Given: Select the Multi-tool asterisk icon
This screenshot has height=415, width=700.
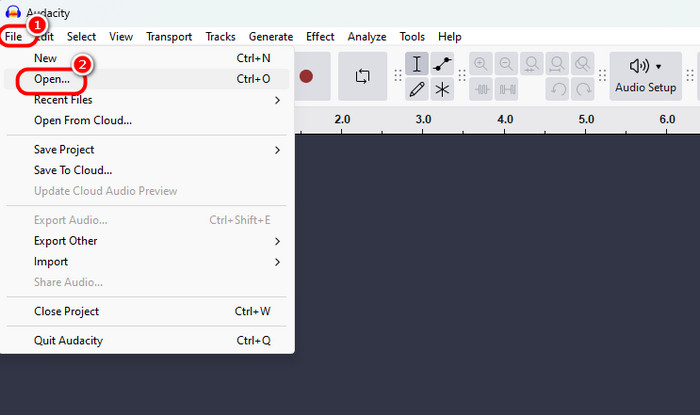Looking at the screenshot, I should click(x=442, y=89).
